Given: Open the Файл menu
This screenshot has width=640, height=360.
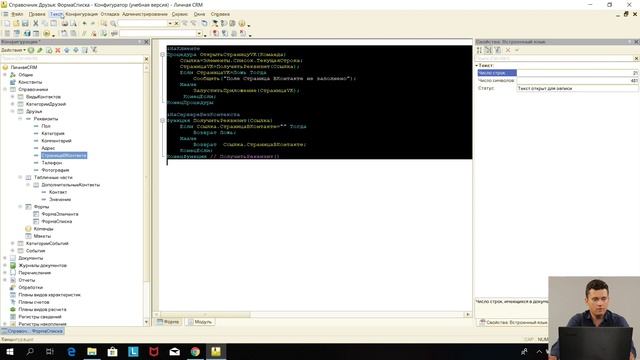Looking at the screenshot, I should coord(17,14).
